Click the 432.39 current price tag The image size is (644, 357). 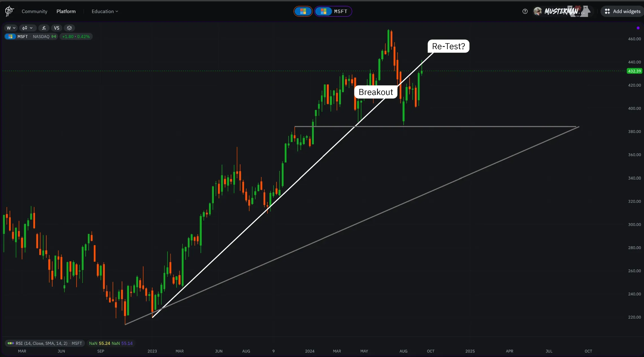click(x=634, y=71)
